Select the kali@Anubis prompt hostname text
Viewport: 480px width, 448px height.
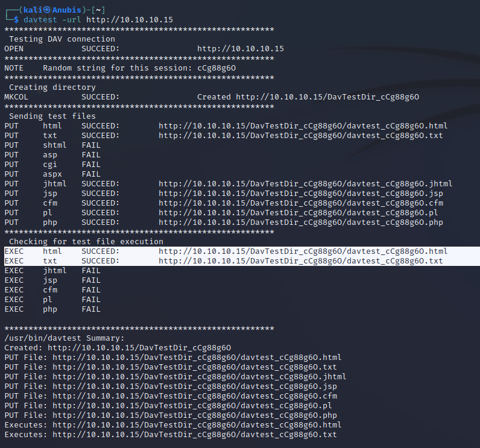(48, 10)
